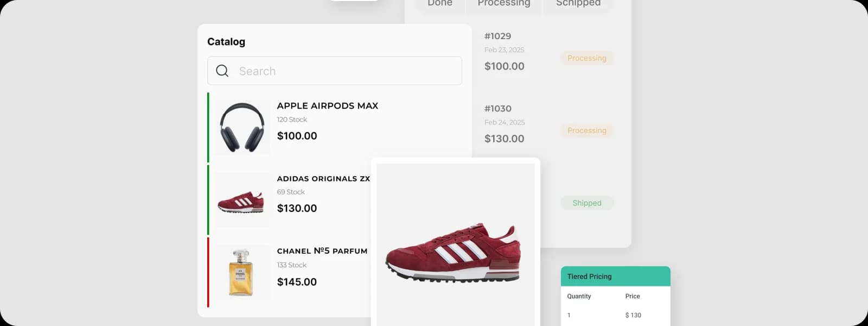The width and height of the screenshot is (868, 326).
Task: Click the large red sneaker preview image
Action: [456, 245]
